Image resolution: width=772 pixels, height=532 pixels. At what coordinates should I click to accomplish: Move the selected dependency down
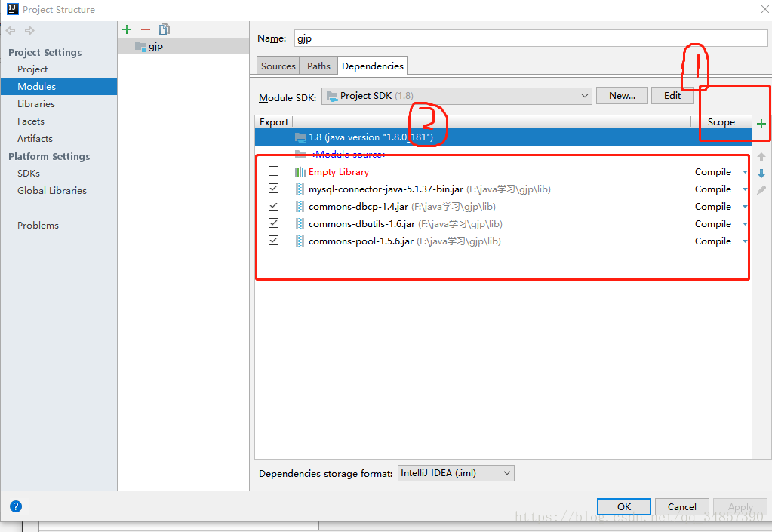point(761,174)
